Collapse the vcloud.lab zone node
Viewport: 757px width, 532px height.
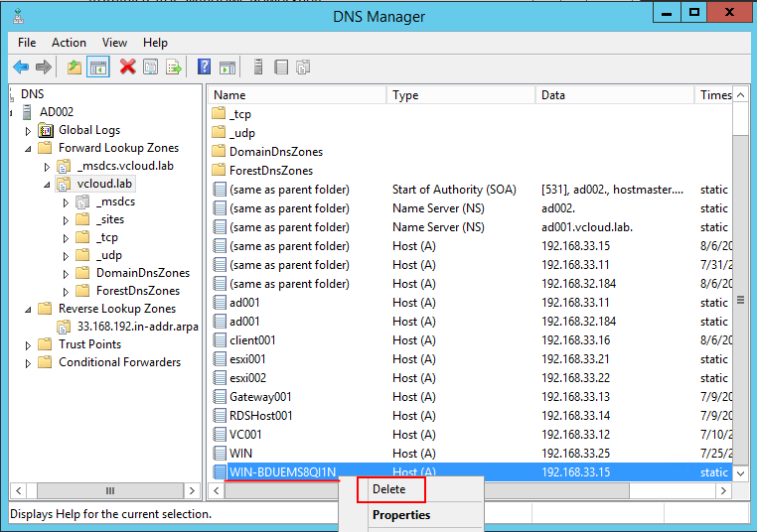(47, 185)
